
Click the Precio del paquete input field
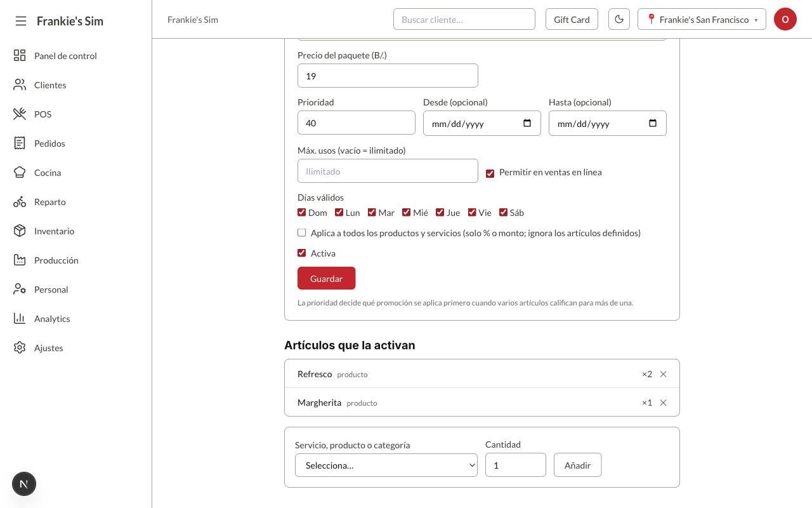[388, 76]
